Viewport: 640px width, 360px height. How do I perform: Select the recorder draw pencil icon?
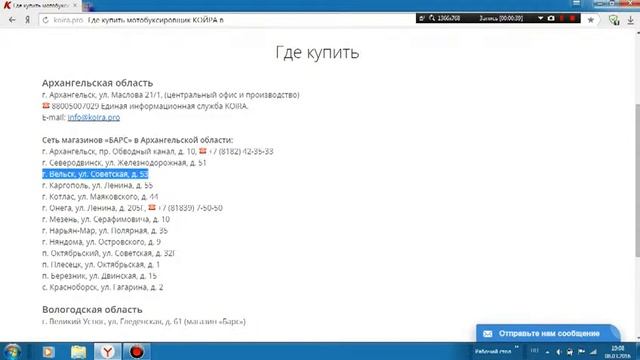pos(422,18)
